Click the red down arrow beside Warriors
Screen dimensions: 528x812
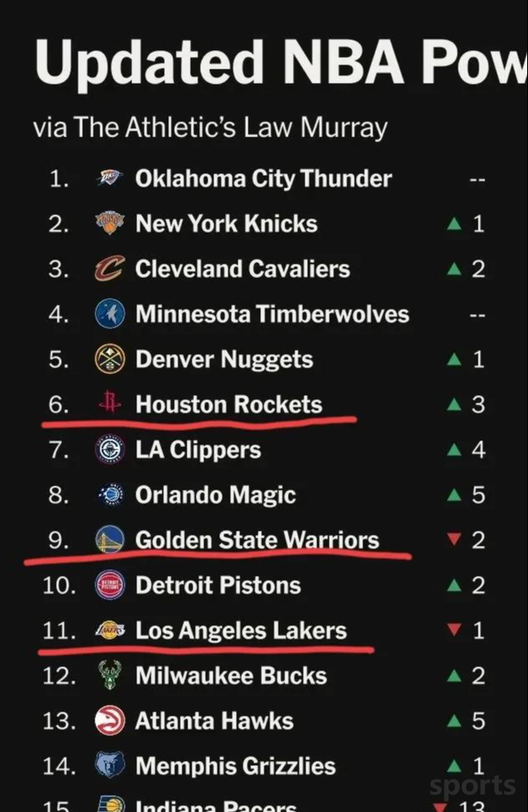(454, 540)
